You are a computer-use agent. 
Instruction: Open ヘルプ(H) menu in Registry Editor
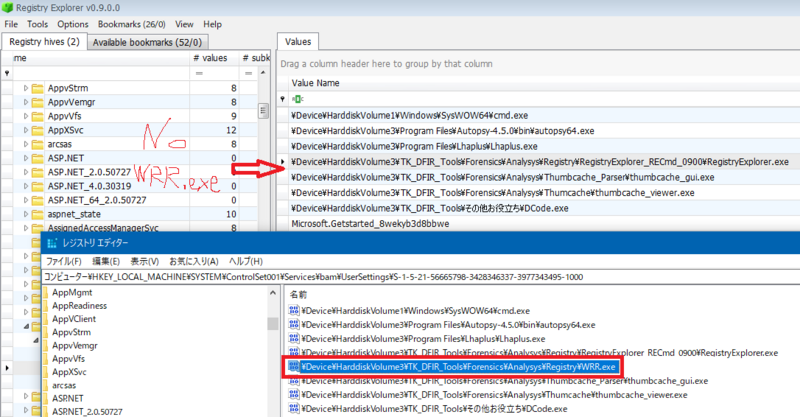245,261
